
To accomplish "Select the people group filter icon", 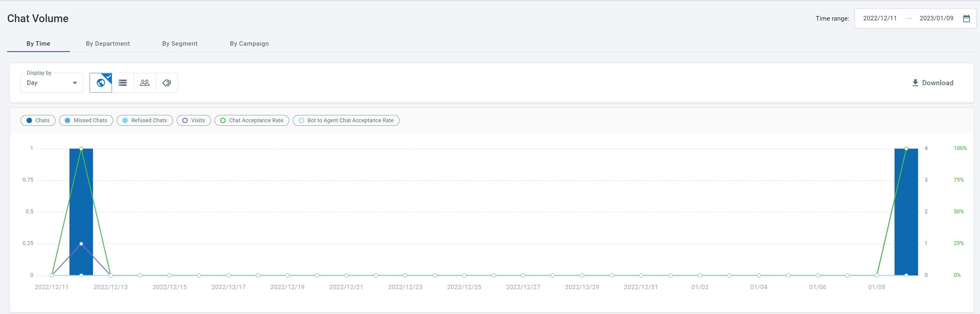I will [144, 83].
